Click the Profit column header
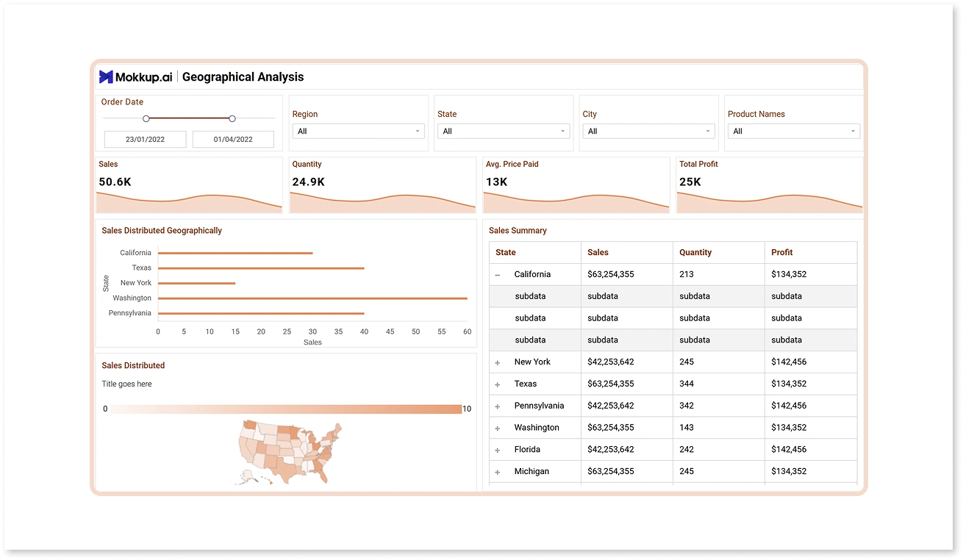Viewport: 963px width, 560px height. coord(811,253)
